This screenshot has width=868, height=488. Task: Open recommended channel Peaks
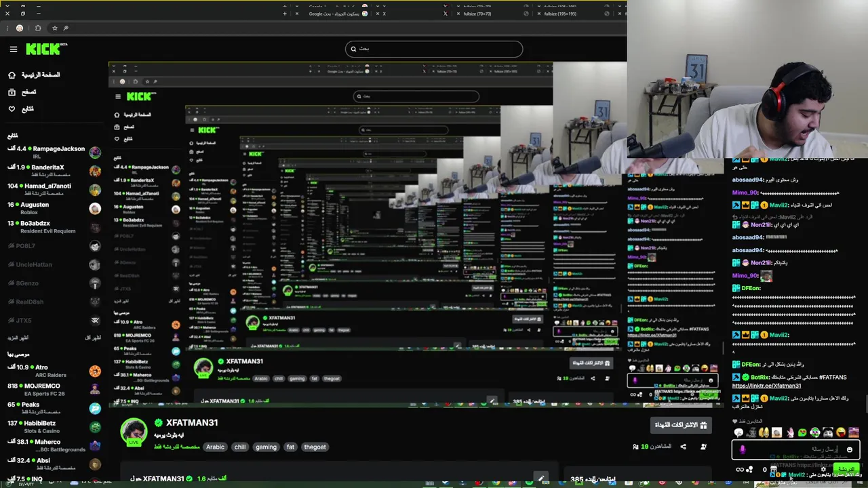(53, 408)
